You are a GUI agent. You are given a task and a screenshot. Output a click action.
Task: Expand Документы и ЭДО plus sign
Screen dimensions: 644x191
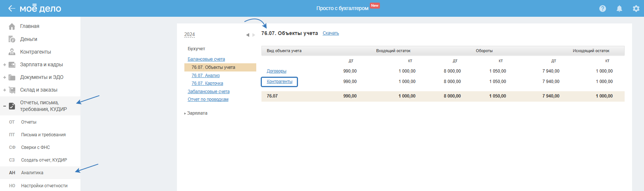click(4, 77)
